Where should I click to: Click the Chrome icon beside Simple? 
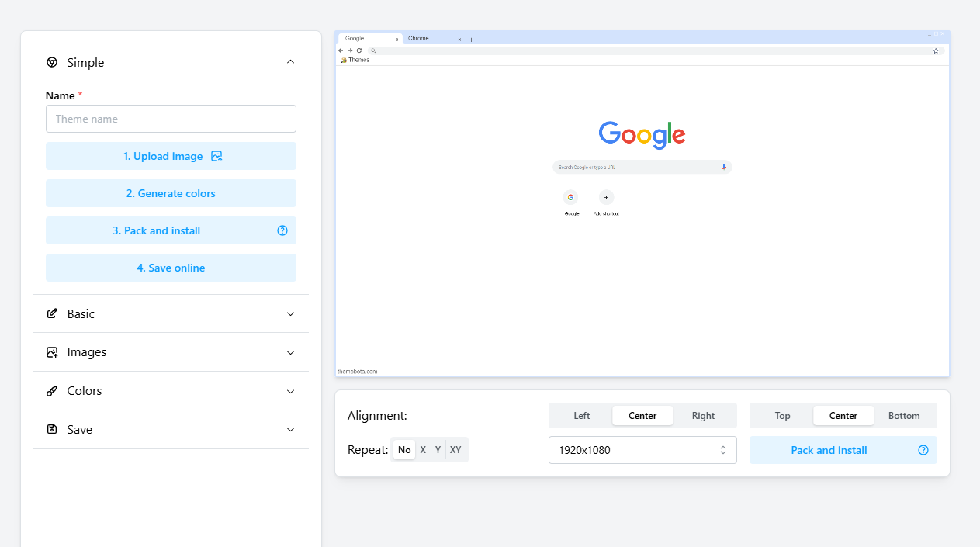pyautogui.click(x=52, y=62)
